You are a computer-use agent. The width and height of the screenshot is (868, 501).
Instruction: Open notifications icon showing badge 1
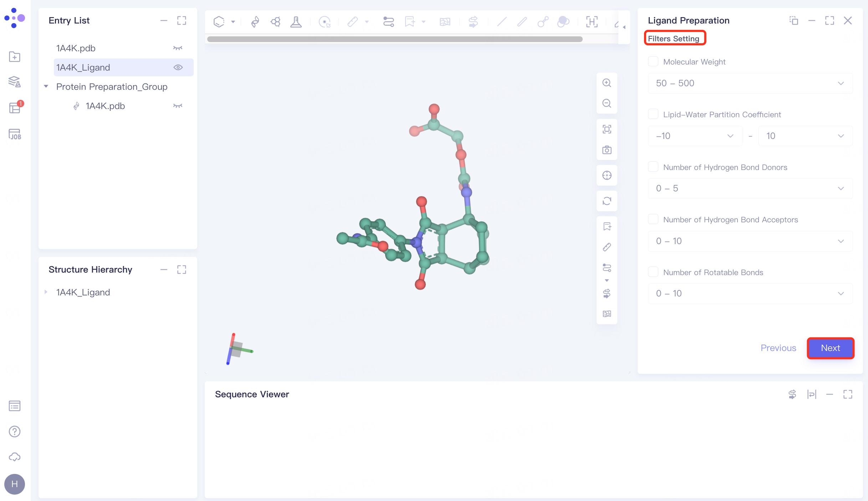pyautogui.click(x=14, y=108)
